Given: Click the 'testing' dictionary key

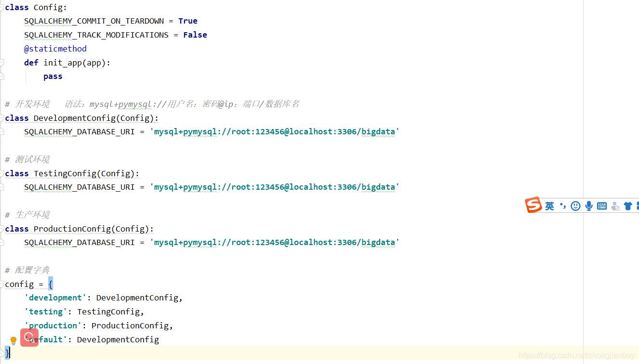Looking at the screenshot, I should point(46,312).
